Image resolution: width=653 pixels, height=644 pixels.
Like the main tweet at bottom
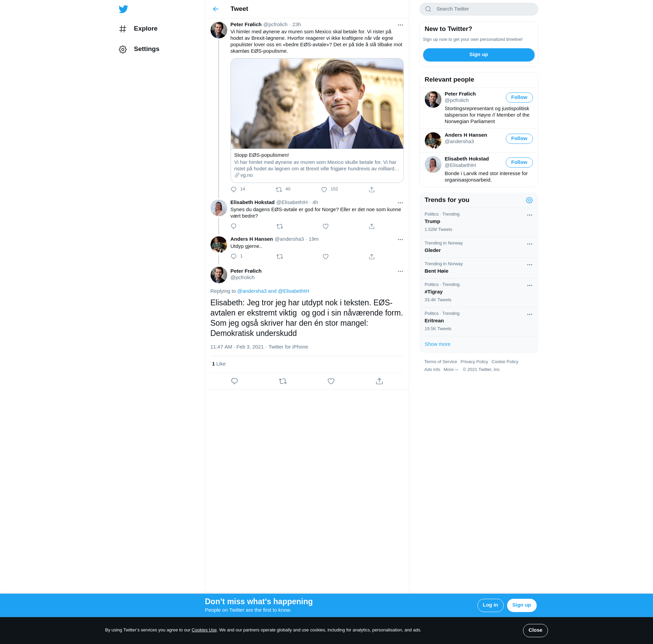pyautogui.click(x=331, y=381)
